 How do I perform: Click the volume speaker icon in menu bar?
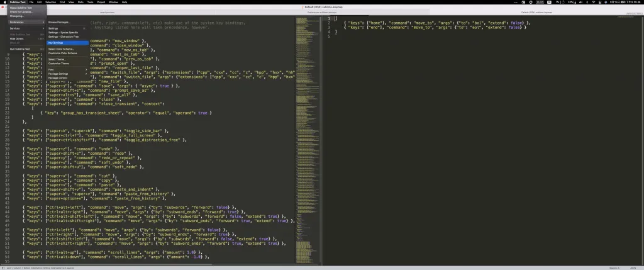tap(582, 2)
